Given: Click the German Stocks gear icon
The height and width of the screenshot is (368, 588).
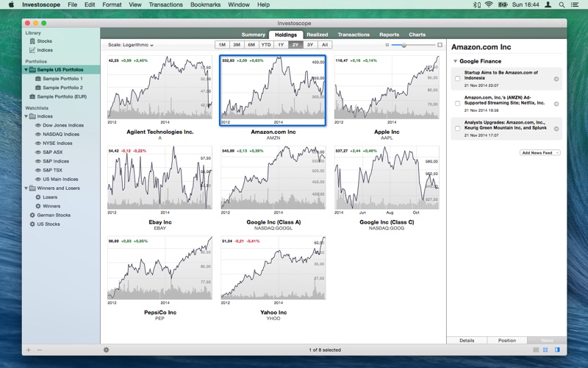Looking at the screenshot, I should tap(32, 215).
